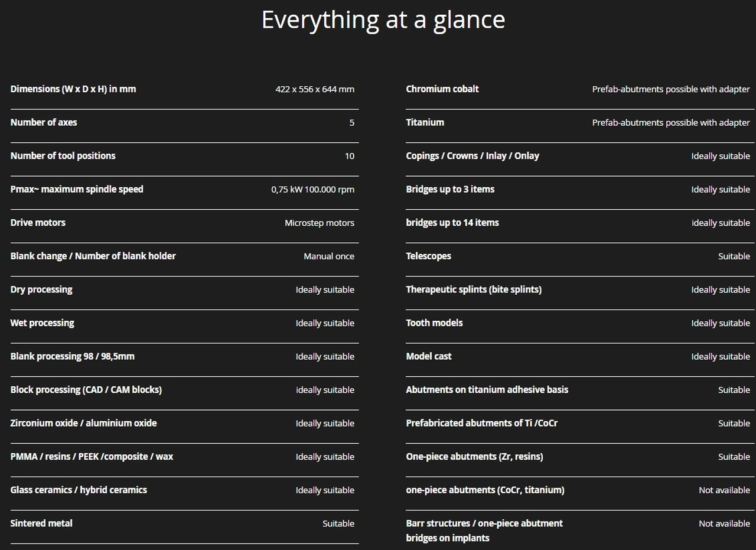Click the 'Number of tool positions' label

63,156
